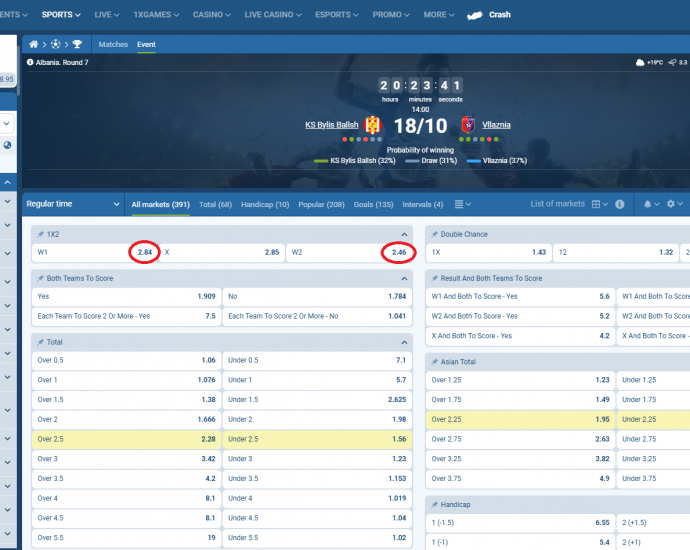Select Handicap 1 (-1.5) at 6.55

tap(520, 523)
